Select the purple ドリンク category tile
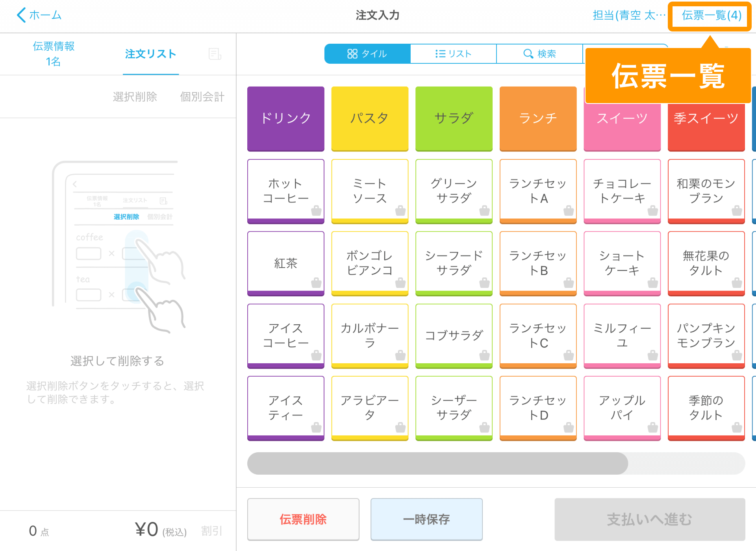Viewport: 756px width, 551px height. (286, 118)
